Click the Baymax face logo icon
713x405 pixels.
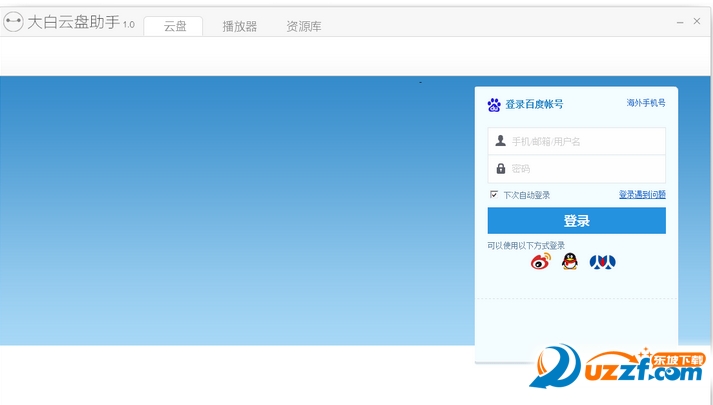coord(13,21)
